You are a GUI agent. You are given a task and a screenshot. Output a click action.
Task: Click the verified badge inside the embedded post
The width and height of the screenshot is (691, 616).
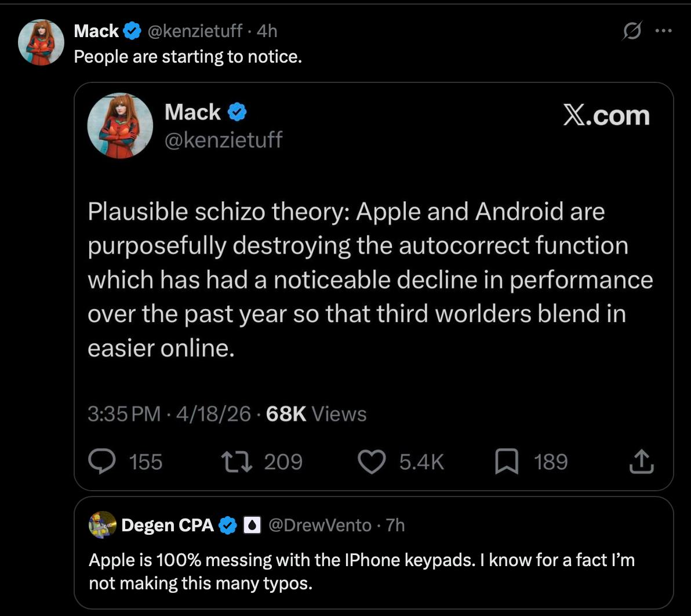[x=237, y=112]
